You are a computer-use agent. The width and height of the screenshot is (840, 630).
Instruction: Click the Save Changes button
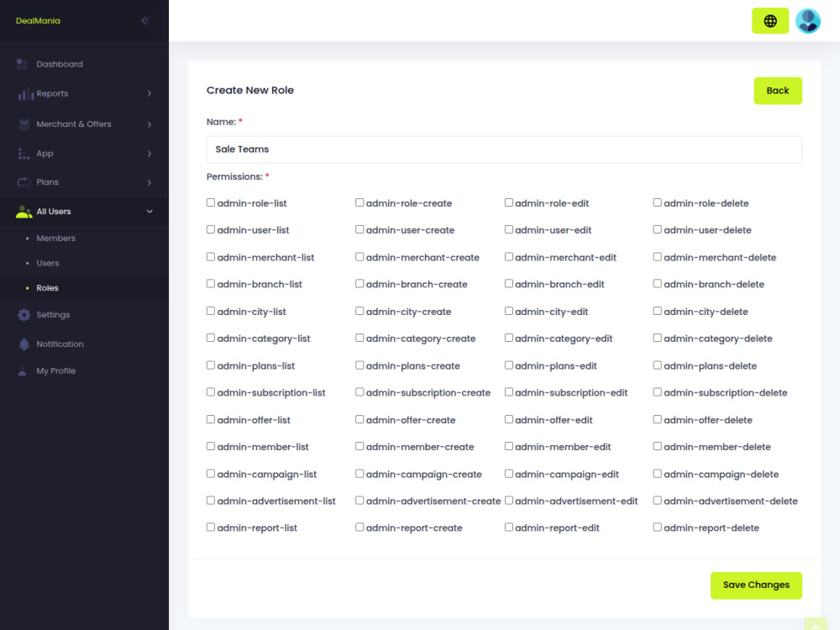[x=756, y=585]
